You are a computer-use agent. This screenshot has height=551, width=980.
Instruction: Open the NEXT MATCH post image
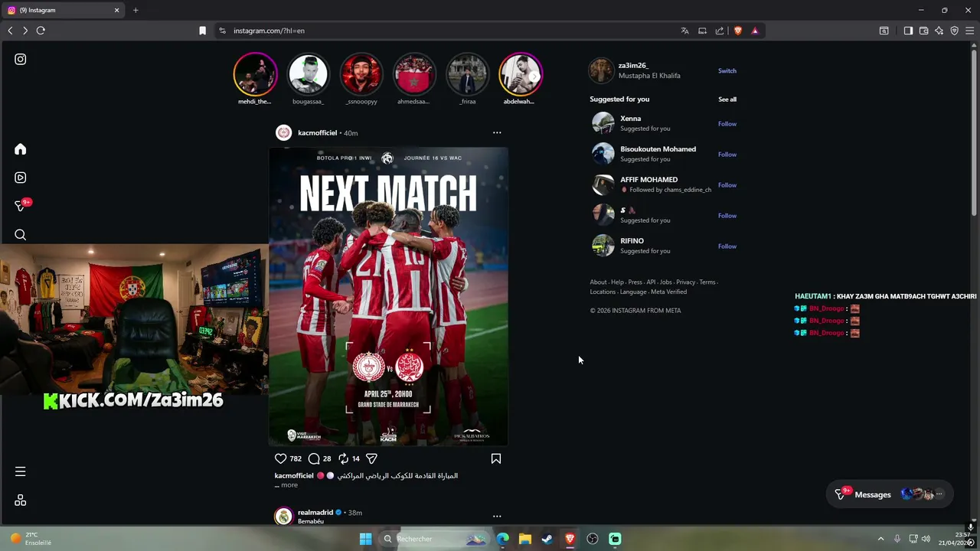pyautogui.click(x=388, y=296)
